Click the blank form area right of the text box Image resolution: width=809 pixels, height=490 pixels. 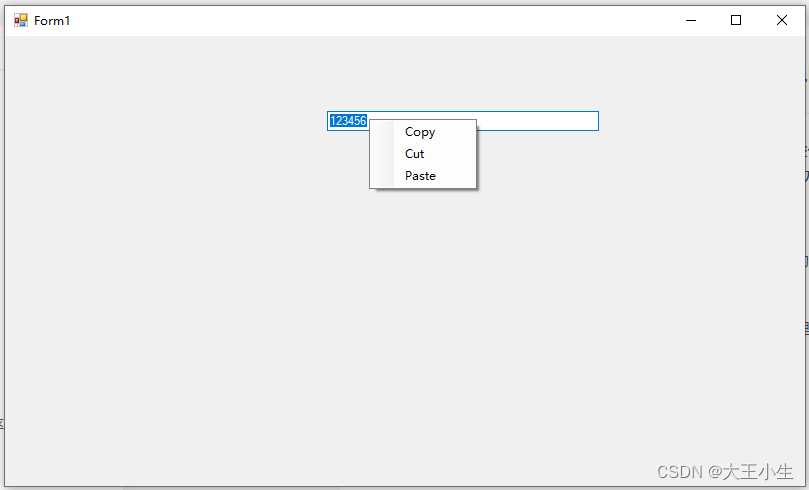point(702,121)
